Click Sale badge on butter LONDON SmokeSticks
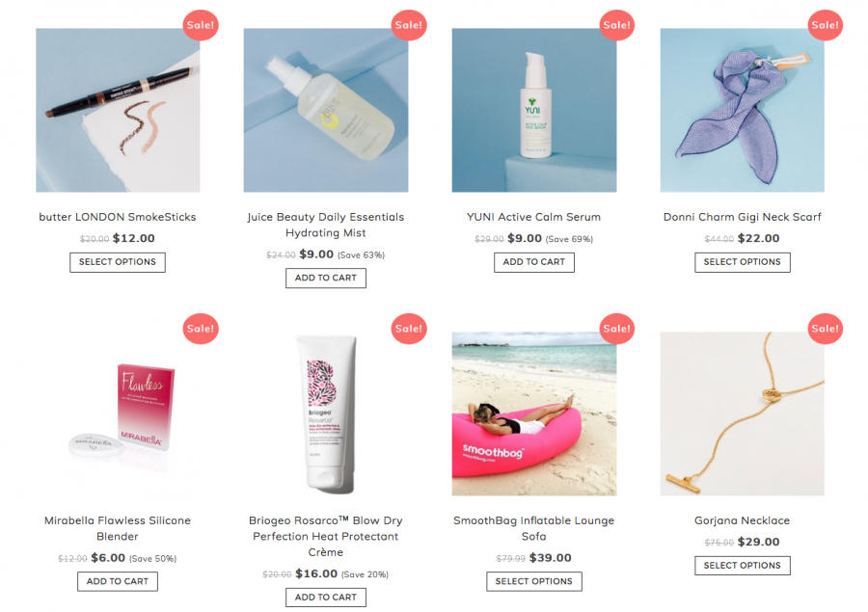868x612 pixels. tap(201, 25)
